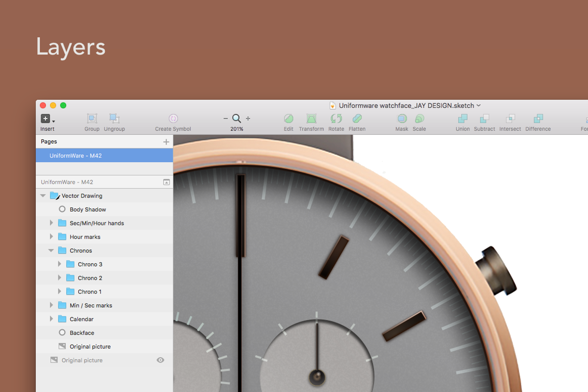Expand the Hour marks group
The image size is (588, 392).
coord(51,237)
